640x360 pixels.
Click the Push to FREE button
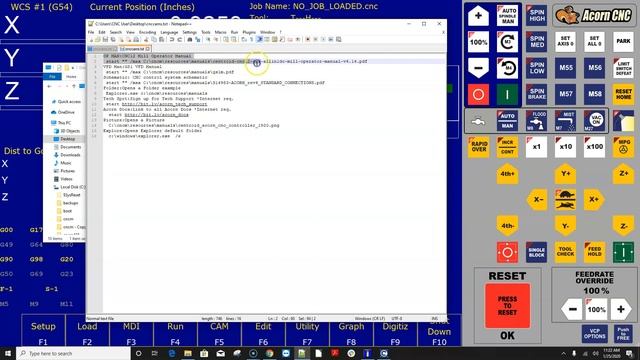pyautogui.click(x=623, y=334)
